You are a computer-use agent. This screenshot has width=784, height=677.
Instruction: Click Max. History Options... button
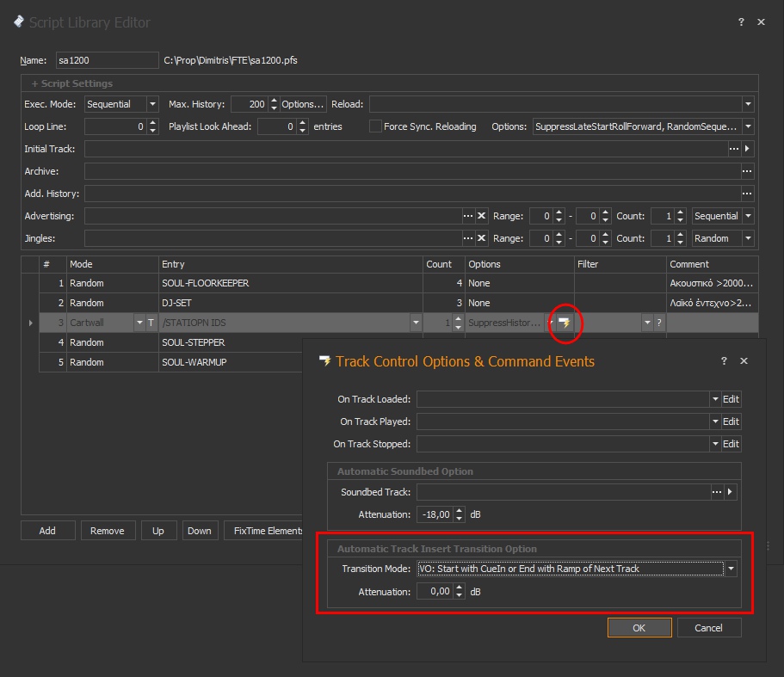pos(303,104)
